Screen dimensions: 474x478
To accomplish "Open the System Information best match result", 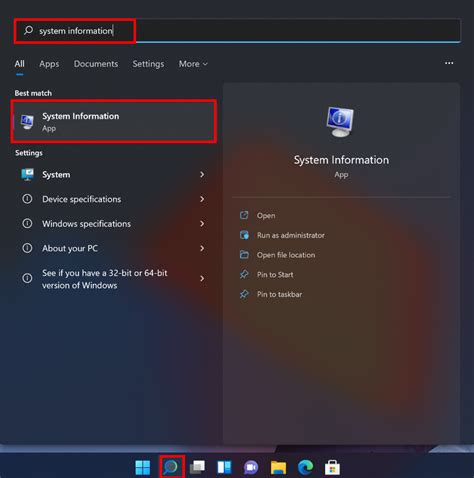I will pos(114,122).
